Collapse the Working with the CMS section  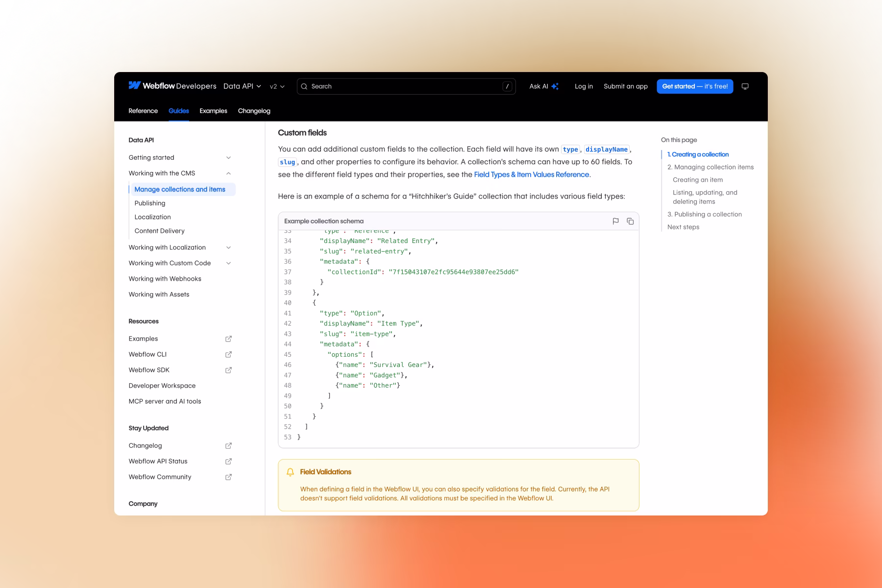click(228, 173)
